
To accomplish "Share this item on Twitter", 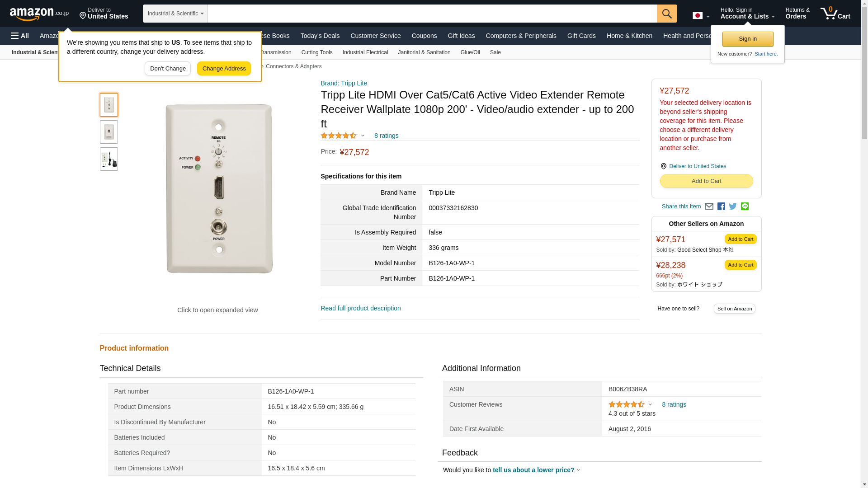I will coord(733,206).
